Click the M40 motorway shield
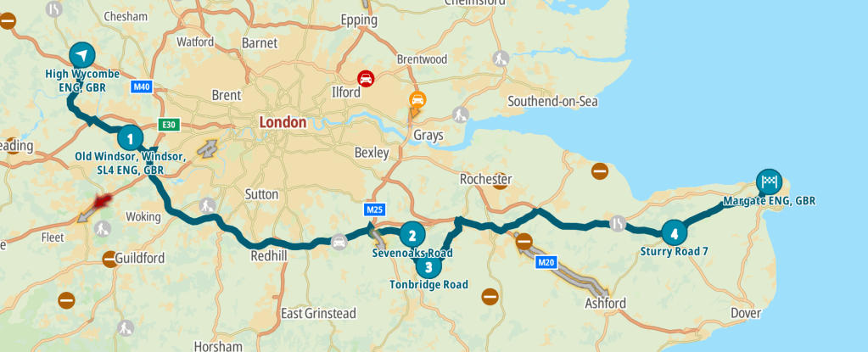The width and height of the screenshot is (868, 352). click(x=142, y=87)
